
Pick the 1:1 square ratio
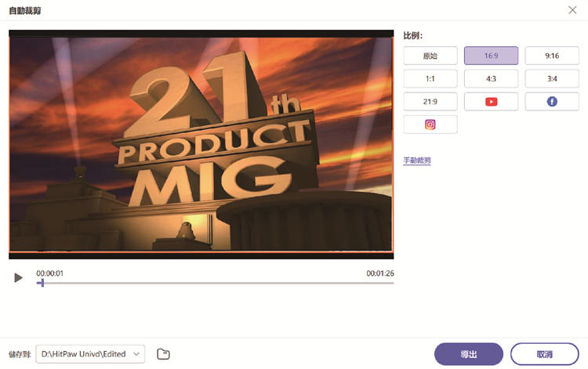pos(430,78)
